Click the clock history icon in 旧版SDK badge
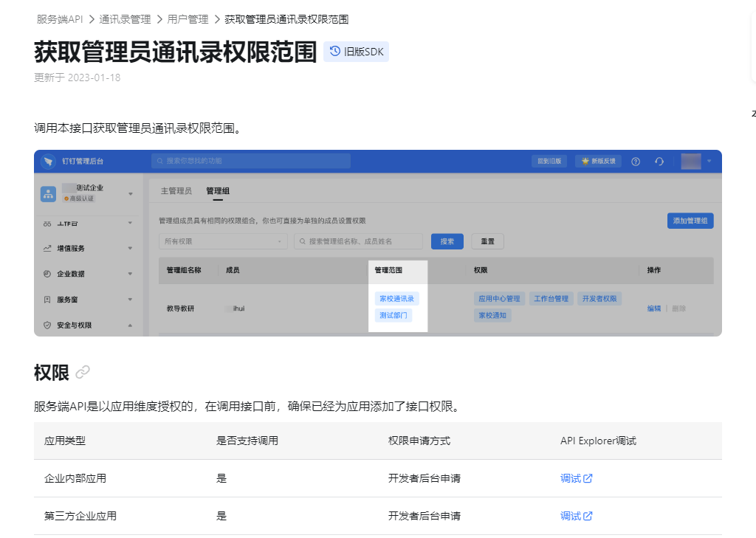 334,51
